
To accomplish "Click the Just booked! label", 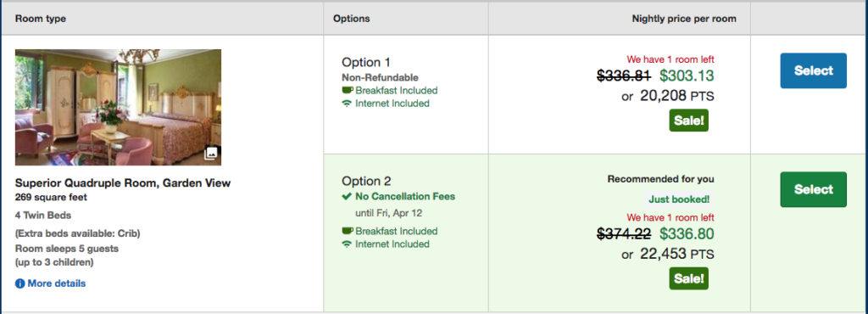I will click(x=679, y=199).
